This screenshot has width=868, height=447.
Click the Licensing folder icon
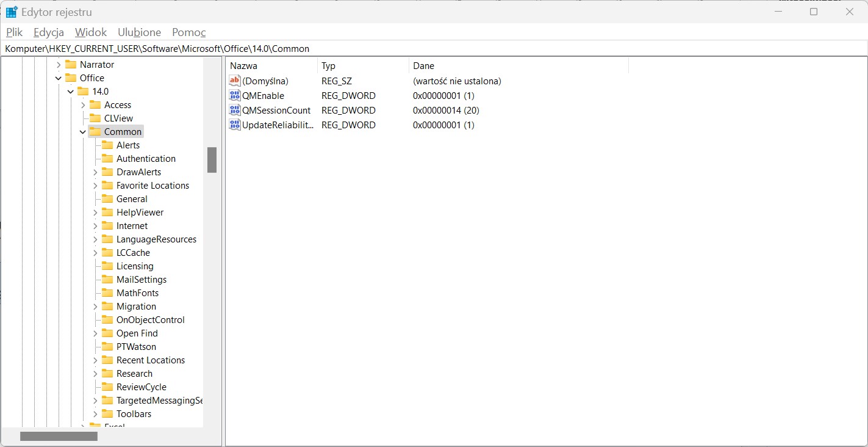pyautogui.click(x=107, y=266)
